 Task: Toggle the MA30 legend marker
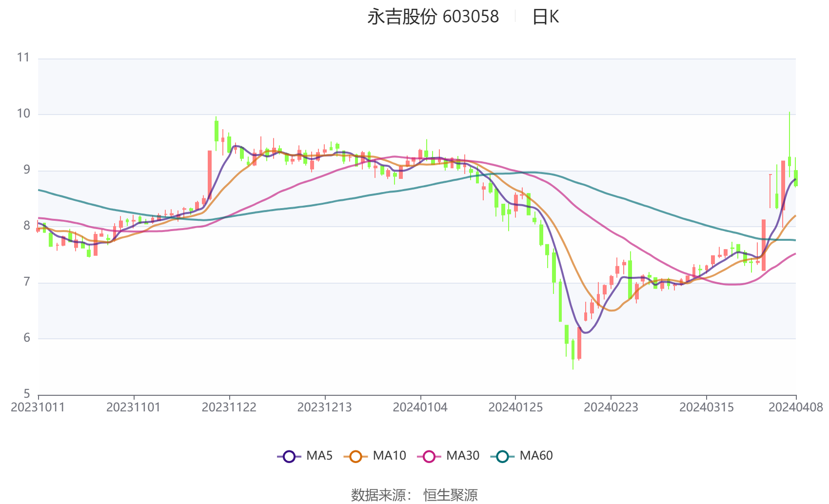coord(429,456)
